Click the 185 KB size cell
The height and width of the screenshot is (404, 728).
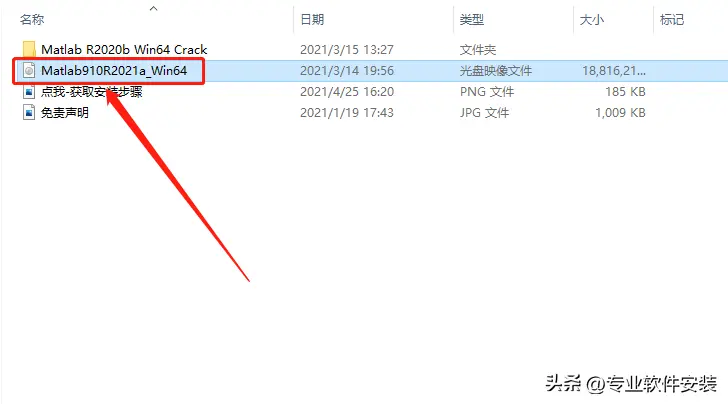tap(625, 91)
